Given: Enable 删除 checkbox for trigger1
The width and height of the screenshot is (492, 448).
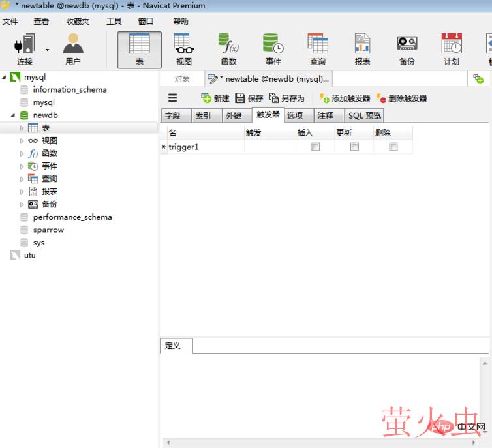Looking at the screenshot, I should (x=393, y=147).
